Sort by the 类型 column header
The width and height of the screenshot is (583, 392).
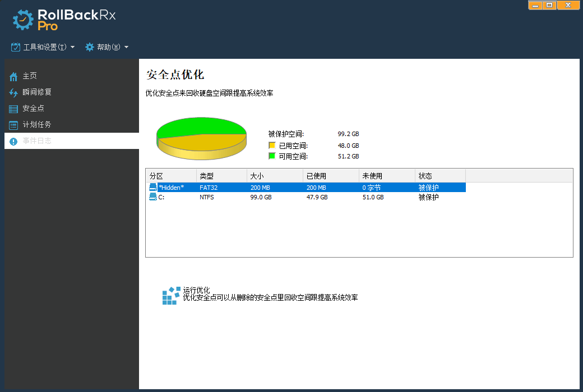pos(221,176)
